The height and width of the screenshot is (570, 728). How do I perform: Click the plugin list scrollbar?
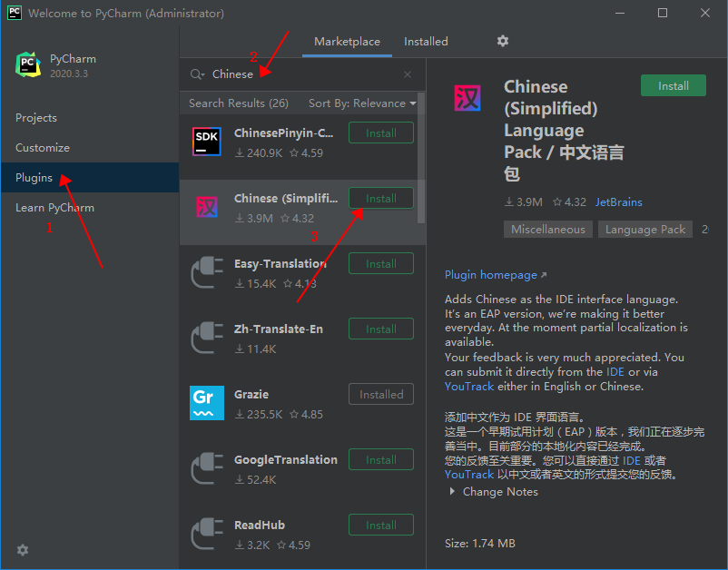[421, 158]
